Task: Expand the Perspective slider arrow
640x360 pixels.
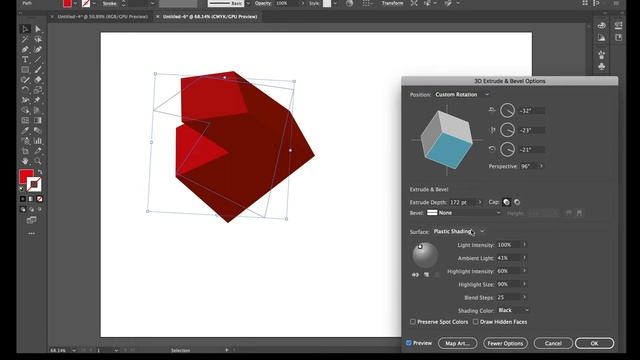Action: (542, 166)
